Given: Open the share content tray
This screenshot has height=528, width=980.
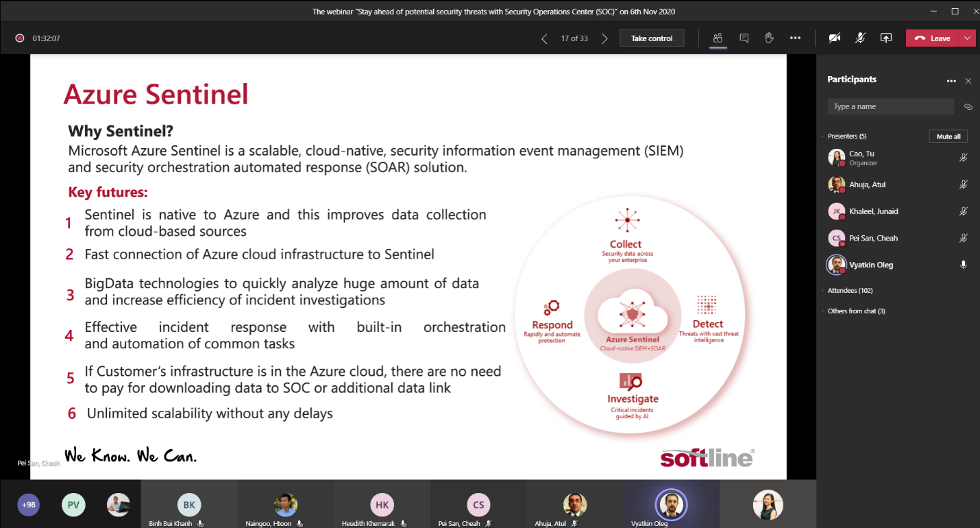Looking at the screenshot, I should click(x=886, y=38).
